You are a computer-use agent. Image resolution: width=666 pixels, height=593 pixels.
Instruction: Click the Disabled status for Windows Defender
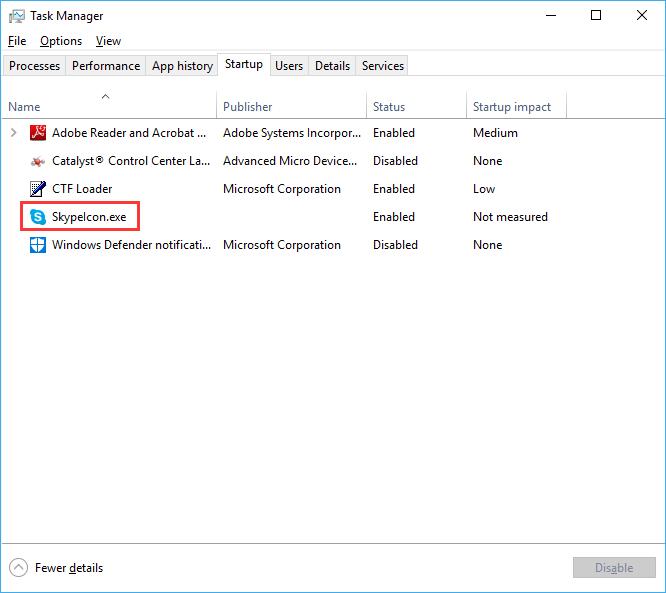point(395,245)
